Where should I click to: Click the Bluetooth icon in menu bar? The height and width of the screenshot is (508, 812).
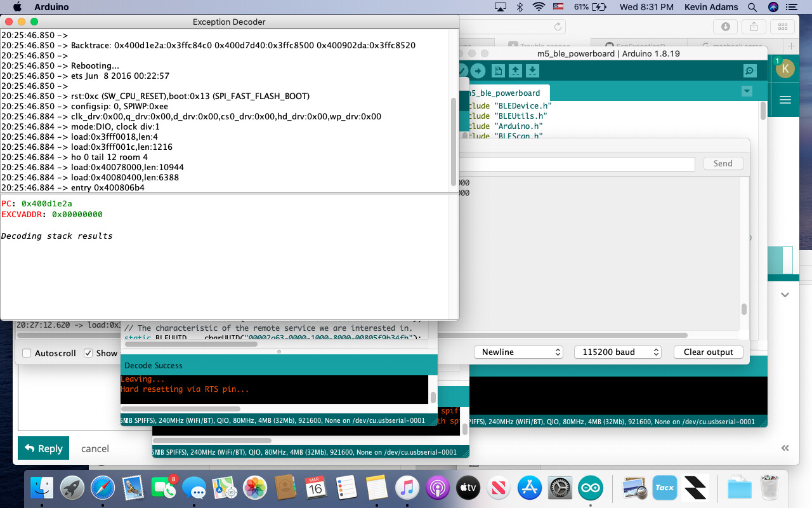click(520, 7)
